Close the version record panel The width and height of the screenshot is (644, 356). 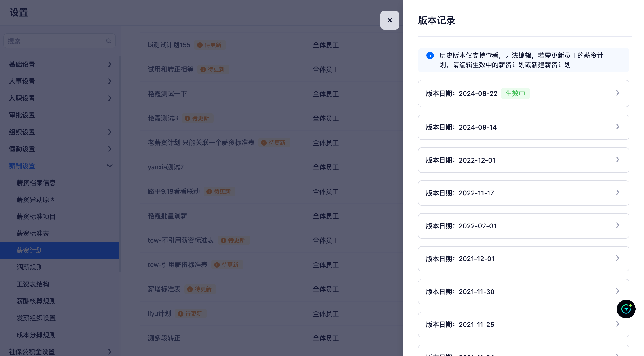pos(390,20)
